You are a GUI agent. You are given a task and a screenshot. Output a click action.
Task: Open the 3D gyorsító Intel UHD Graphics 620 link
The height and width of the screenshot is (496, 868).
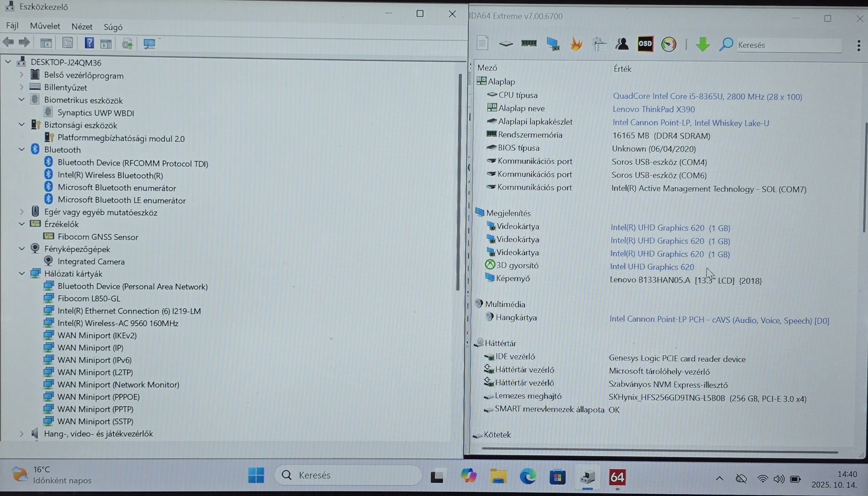(652, 267)
